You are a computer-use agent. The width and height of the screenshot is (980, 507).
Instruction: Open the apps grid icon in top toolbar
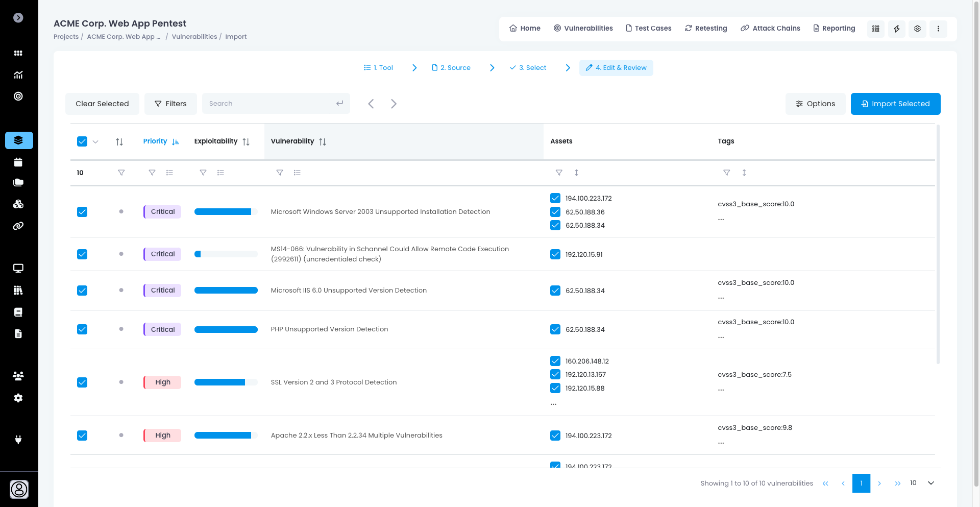pos(875,29)
